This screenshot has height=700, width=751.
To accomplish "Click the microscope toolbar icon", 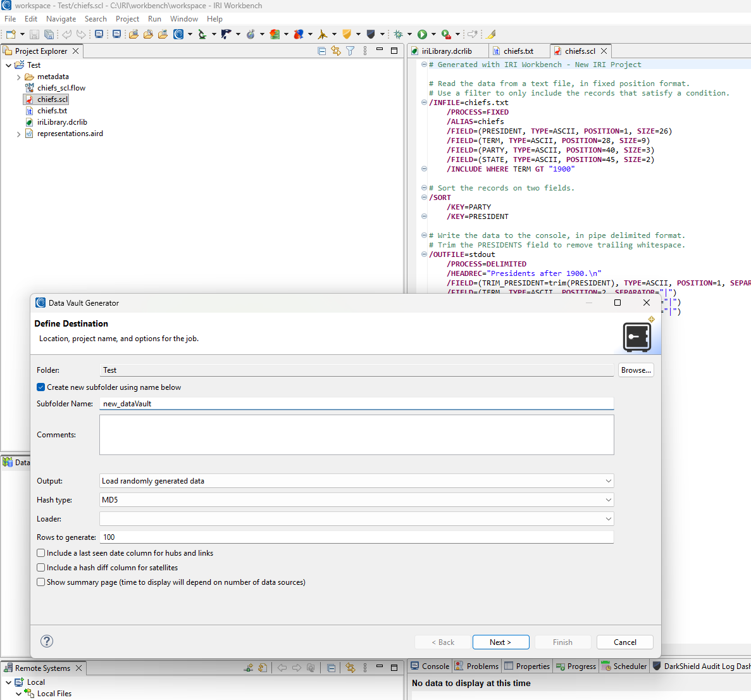I will coord(202,34).
